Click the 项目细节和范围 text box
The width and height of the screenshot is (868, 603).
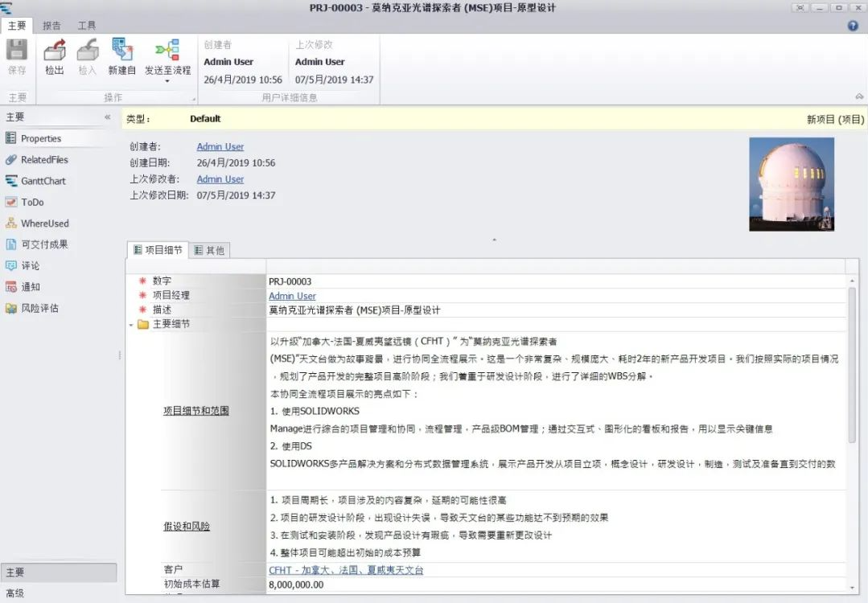[557, 411]
